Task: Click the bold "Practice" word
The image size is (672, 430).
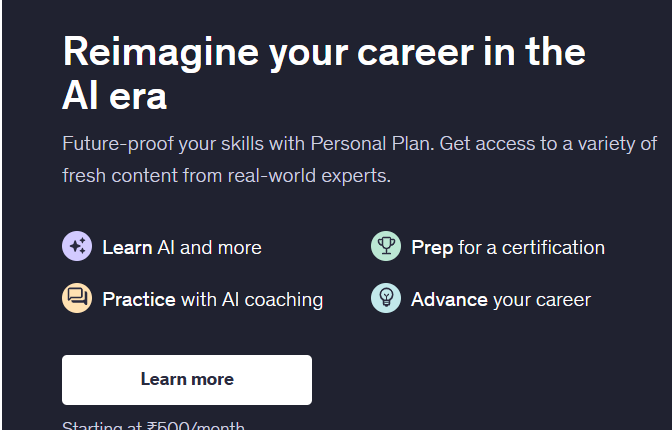Action: coord(139,299)
